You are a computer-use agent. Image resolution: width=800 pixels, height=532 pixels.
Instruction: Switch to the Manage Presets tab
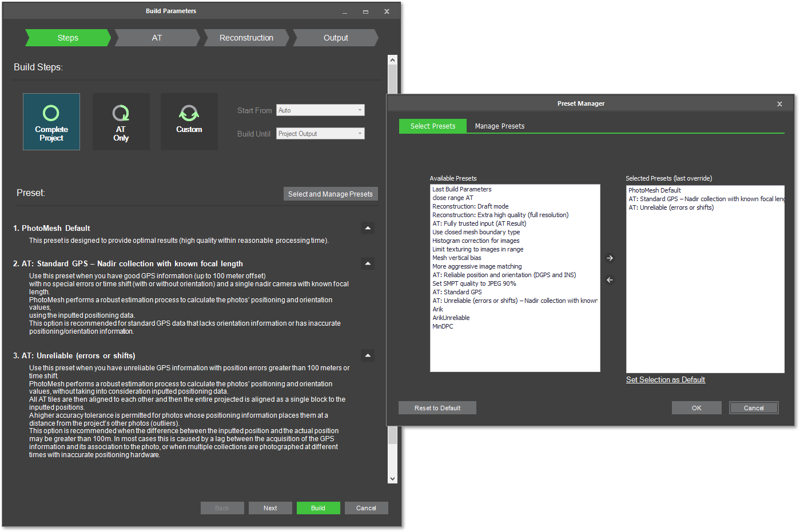tap(500, 126)
